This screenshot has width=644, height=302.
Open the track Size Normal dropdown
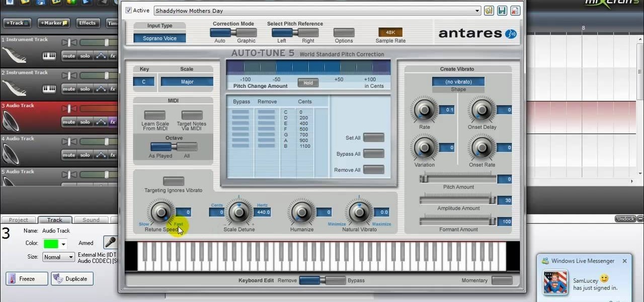(59, 257)
